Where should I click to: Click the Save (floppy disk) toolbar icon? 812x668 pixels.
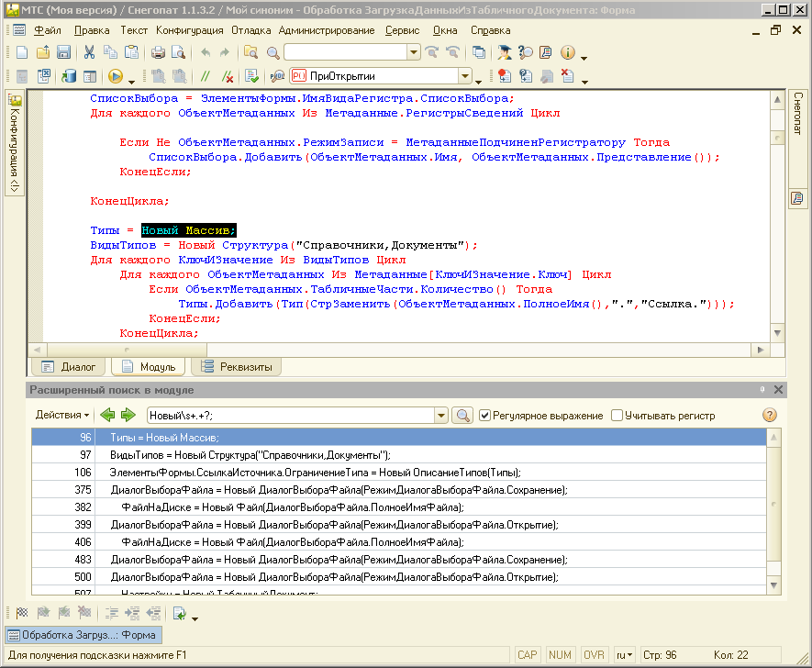coord(64,52)
